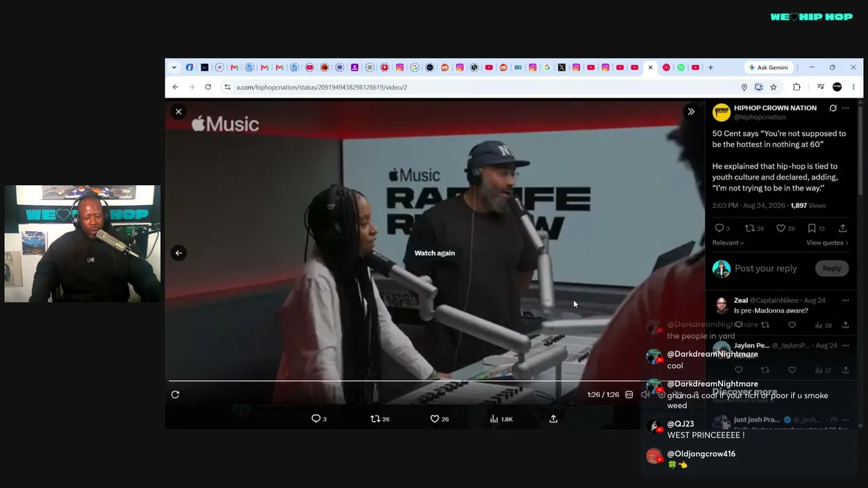Open View quotes

pyautogui.click(x=827, y=243)
